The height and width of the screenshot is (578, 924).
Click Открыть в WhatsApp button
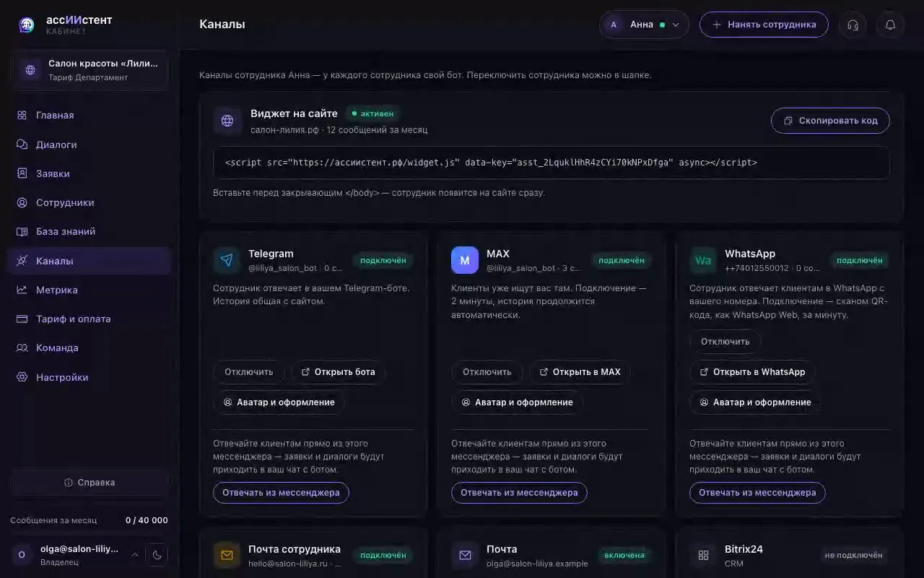752,372
